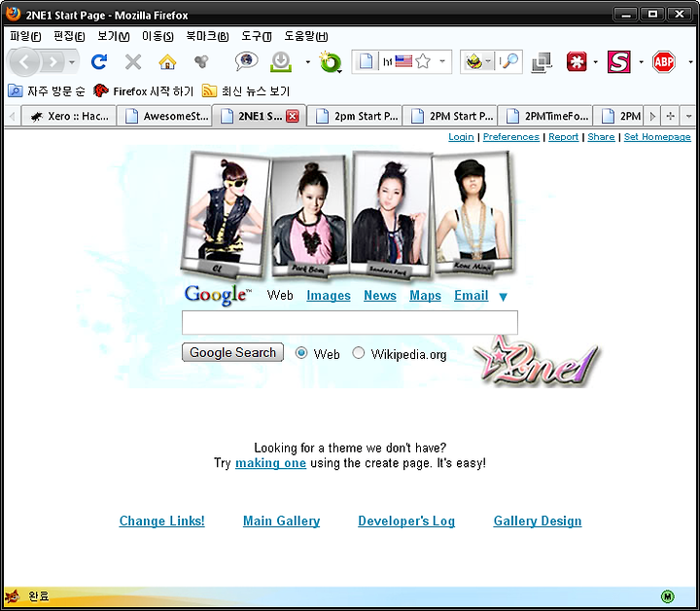Open the Firefox 시작 하기 bookmark
Image resolution: width=700 pixels, height=611 pixels.
pos(143,91)
